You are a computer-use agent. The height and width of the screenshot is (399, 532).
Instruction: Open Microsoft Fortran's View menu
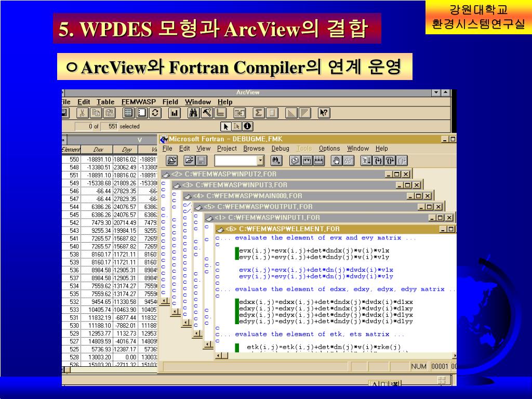pos(203,148)
